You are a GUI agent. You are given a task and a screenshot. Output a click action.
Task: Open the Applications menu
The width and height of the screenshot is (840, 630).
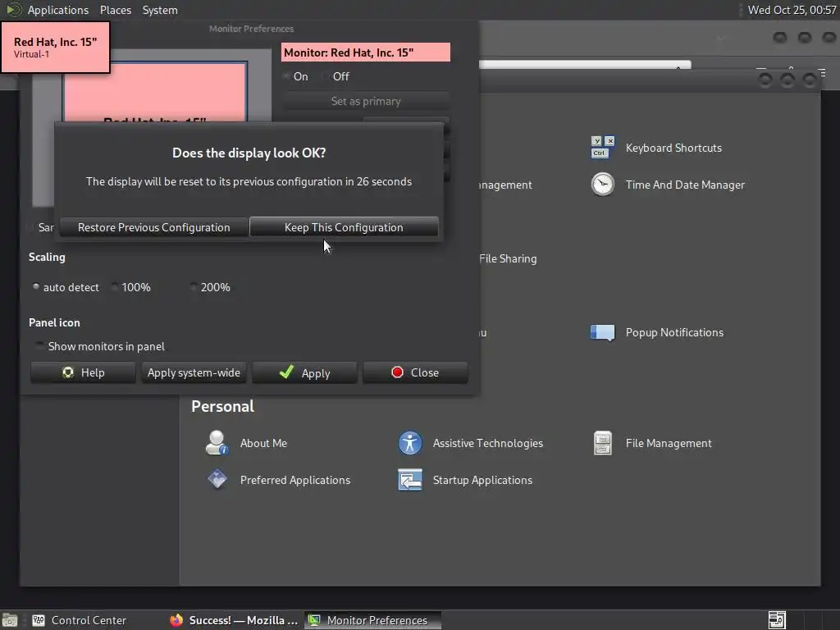(58, 10)
